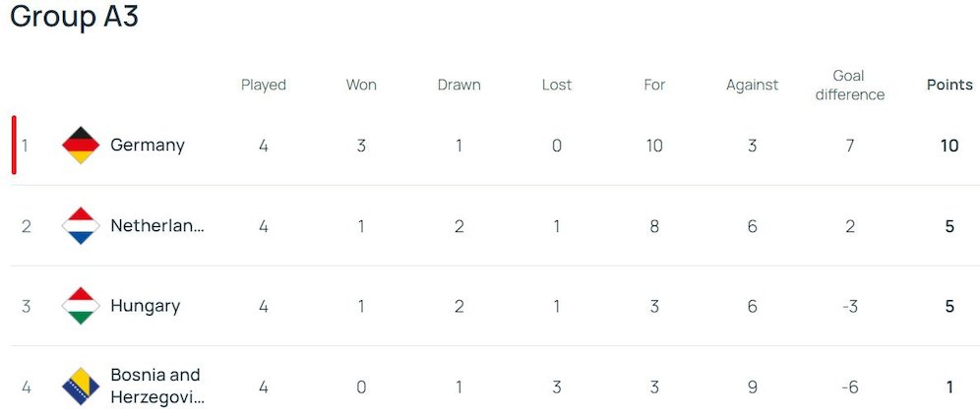This screenshot has width=980, height=417.
Task: Click the Group A3 heading
Action: (75, 17)
